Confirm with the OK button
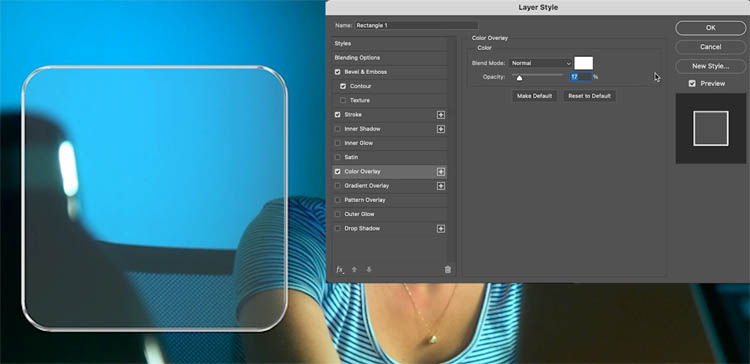 (x=710, y=28)
